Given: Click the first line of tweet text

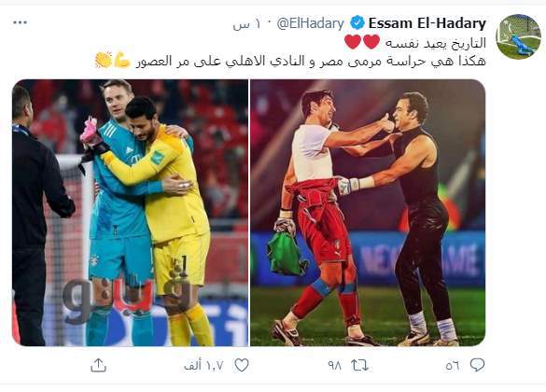Looking at the screenshot, I should point(436,43).
